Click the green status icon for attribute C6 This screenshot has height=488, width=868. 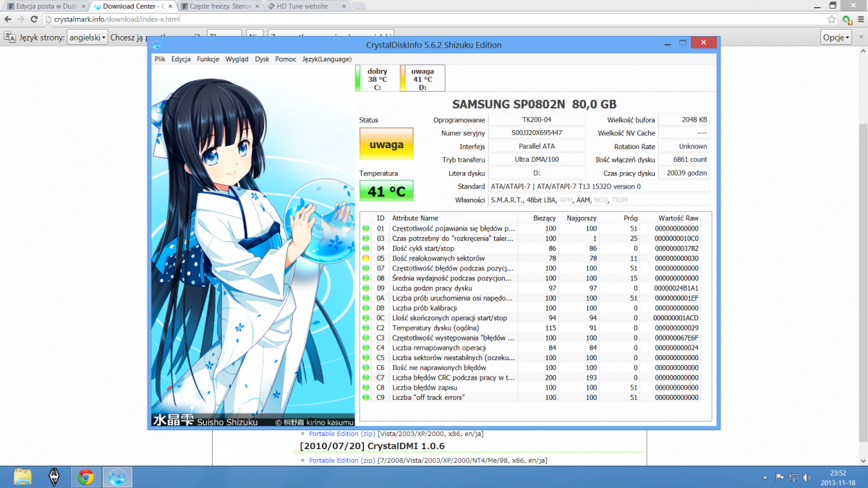pos(366,367)
